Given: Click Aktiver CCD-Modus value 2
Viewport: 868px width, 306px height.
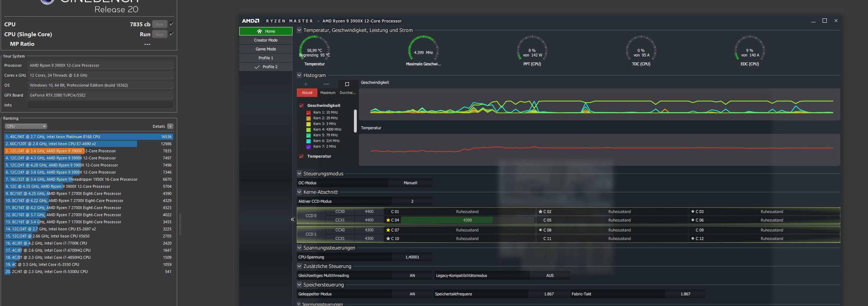Looking at the screenshot, I should [412, 201].
